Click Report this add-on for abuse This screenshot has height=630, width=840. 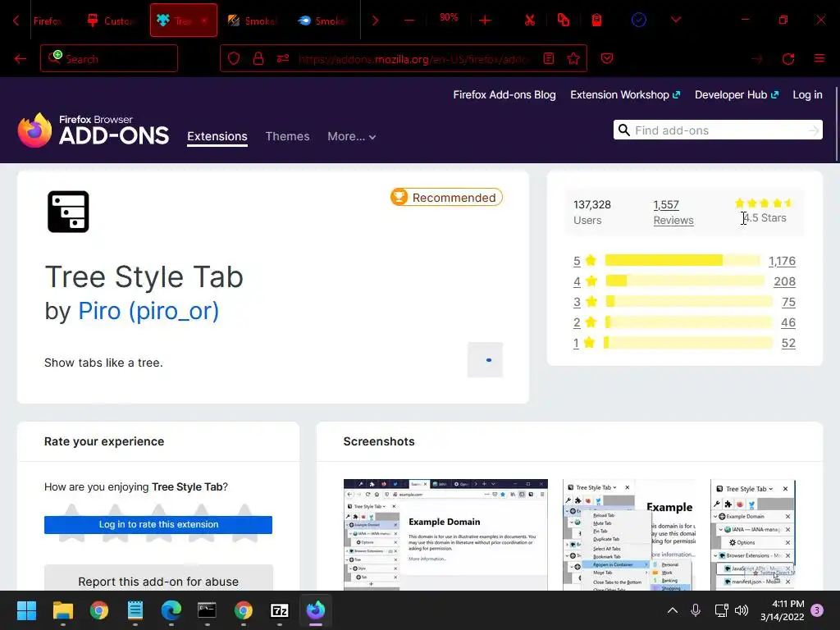coord(158,580)
